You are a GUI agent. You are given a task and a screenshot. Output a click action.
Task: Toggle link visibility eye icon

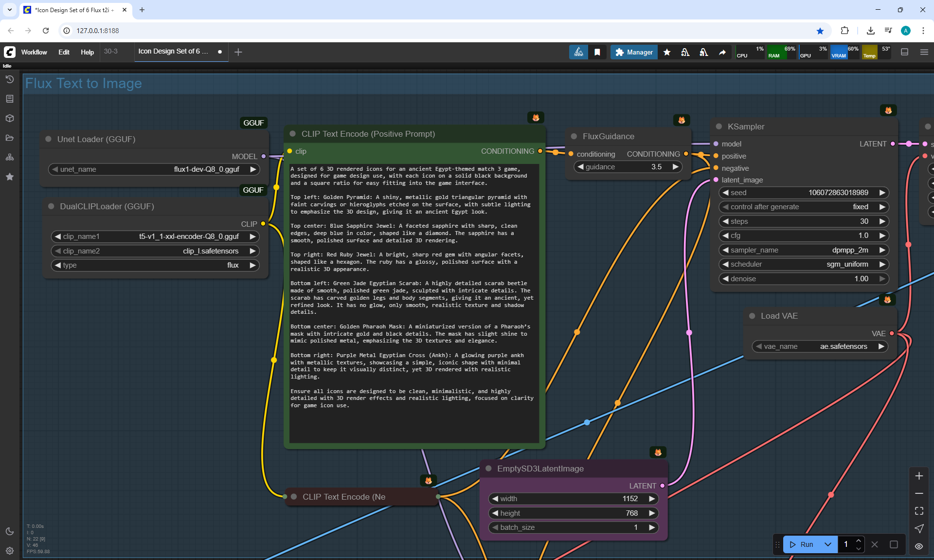(919, 546)
